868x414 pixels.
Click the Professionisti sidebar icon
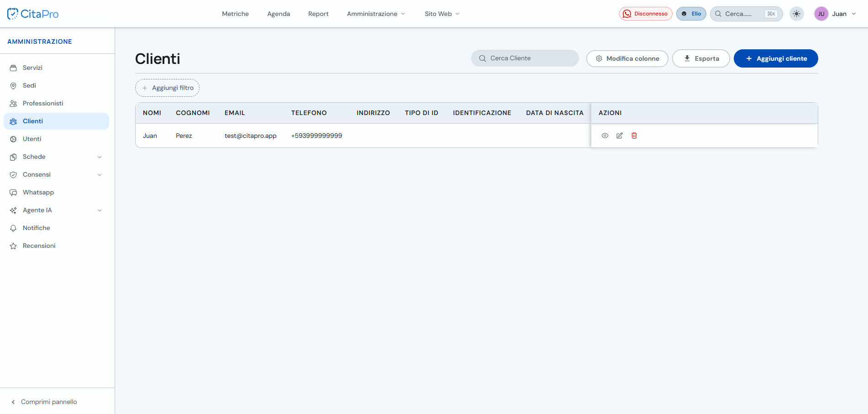(13, 103)
